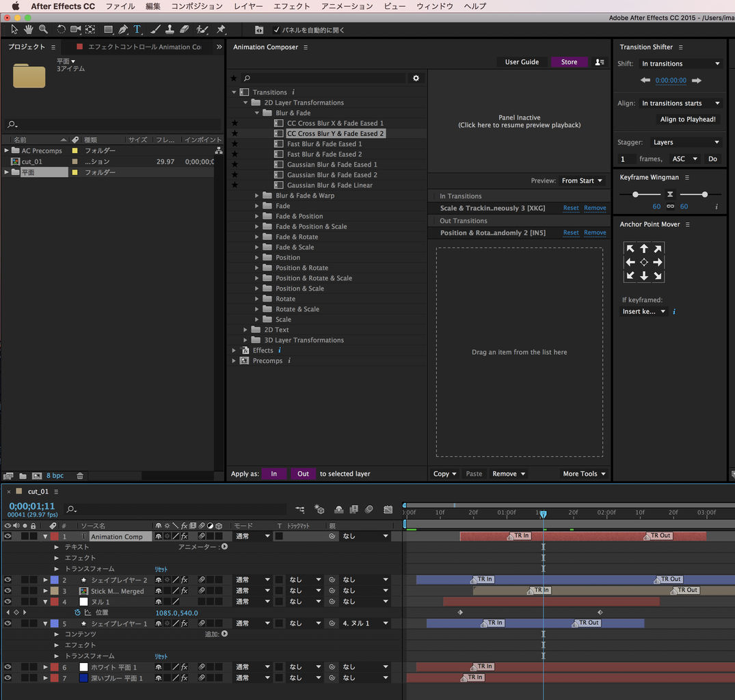Hide the ホワイト 平面 1 layer
735x700 pixels.
(8, 667)
